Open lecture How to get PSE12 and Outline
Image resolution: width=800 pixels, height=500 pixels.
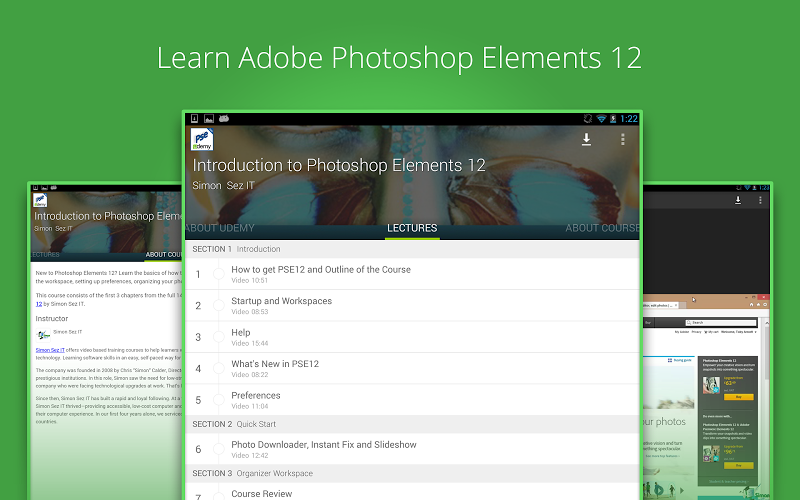click(412, 274)
